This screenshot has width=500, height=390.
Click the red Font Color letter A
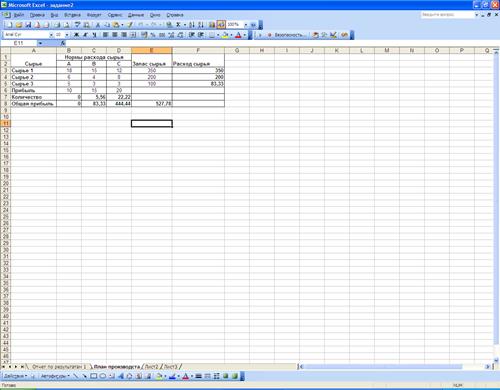(x=238, y=35)
